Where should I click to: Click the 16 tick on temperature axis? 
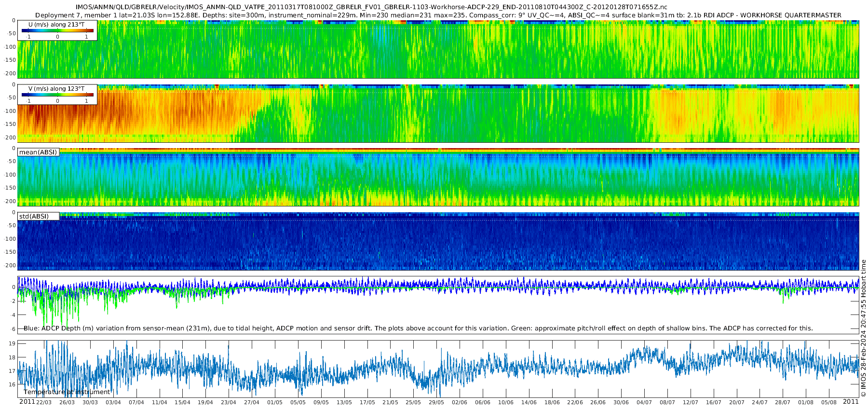pyautogui.click(x=13, y=384)
